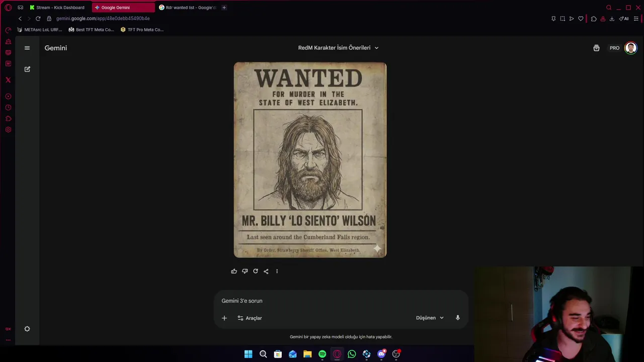644x362 pixels.
Task: Open the archive box icon near PRO
Action: click(596, 48)
